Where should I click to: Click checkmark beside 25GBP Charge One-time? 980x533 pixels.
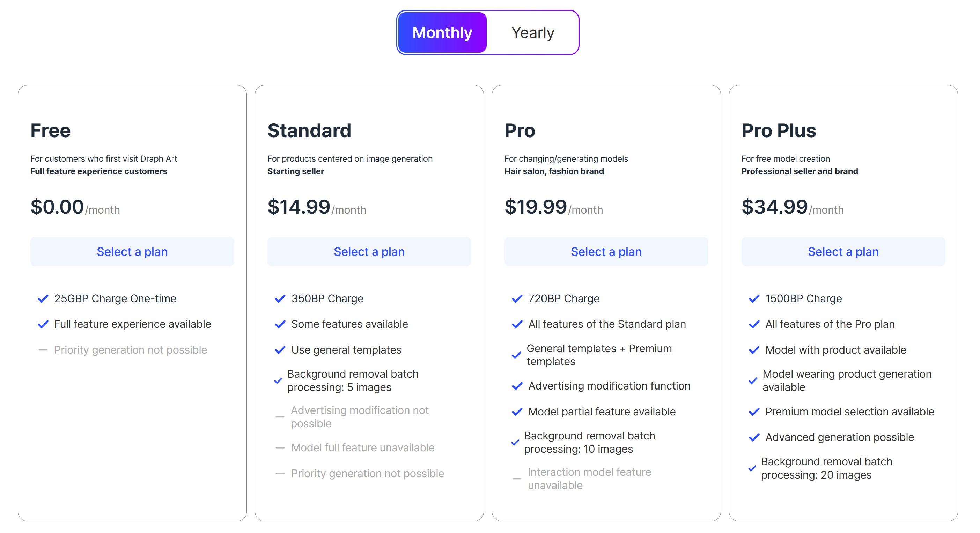coord(43,299)
